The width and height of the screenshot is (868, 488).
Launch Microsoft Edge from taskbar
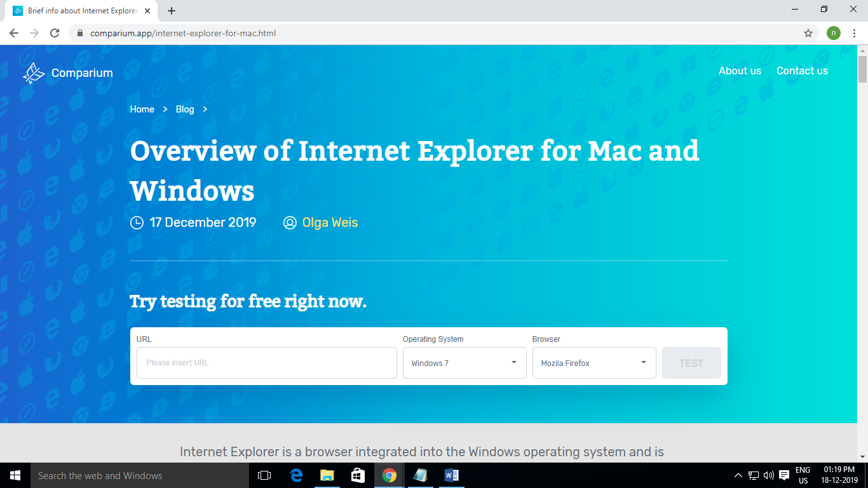point(296,475)
